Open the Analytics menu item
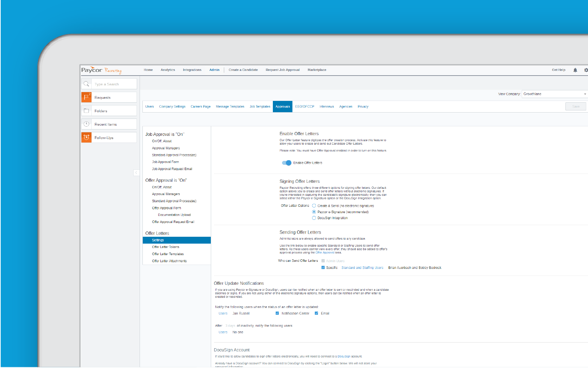 tap(168, 70)
